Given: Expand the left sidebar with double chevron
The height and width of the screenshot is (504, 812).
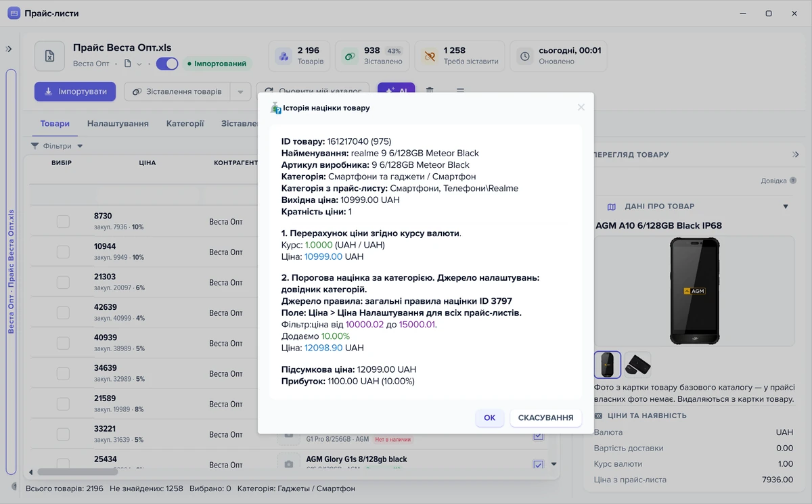Looking at the screenshot, I should click(9, 49).
